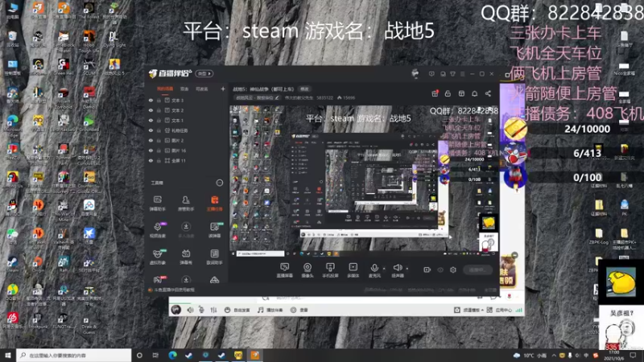Click the volume icon in voice chat bar

tap(190, 310)
